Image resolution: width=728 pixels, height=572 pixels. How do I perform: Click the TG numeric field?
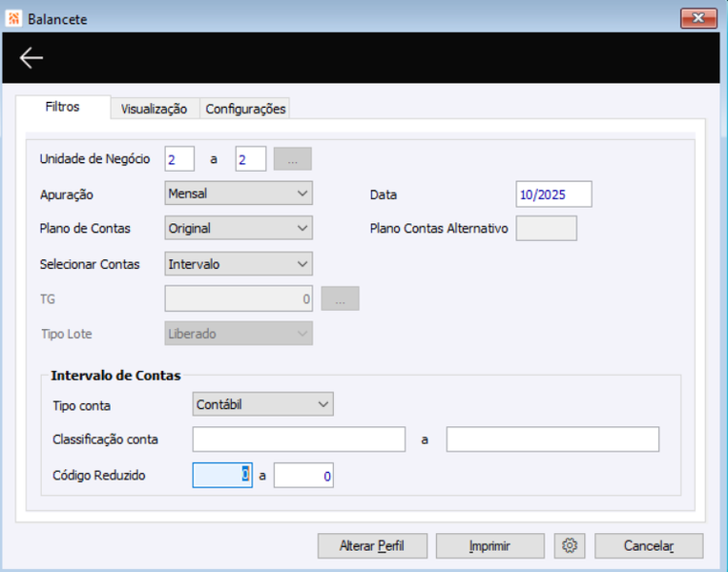(239, 298)
